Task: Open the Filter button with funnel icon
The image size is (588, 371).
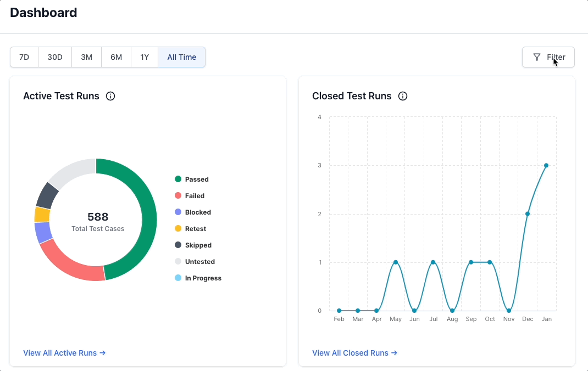Action: coord(548,57)
